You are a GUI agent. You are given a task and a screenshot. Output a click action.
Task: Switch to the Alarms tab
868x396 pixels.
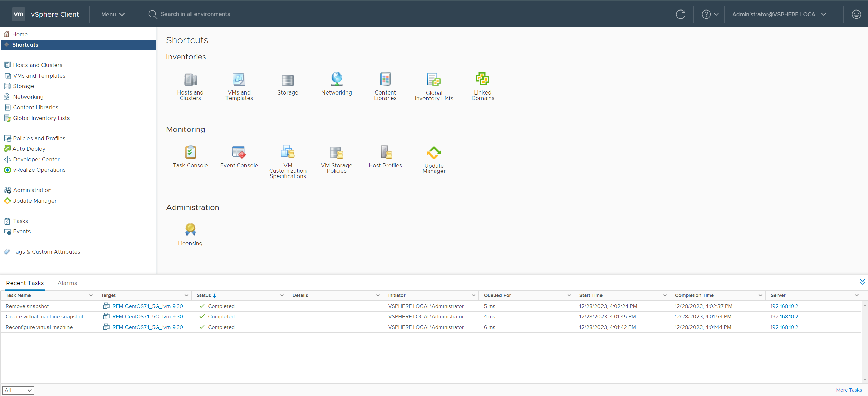pos(67,283)
